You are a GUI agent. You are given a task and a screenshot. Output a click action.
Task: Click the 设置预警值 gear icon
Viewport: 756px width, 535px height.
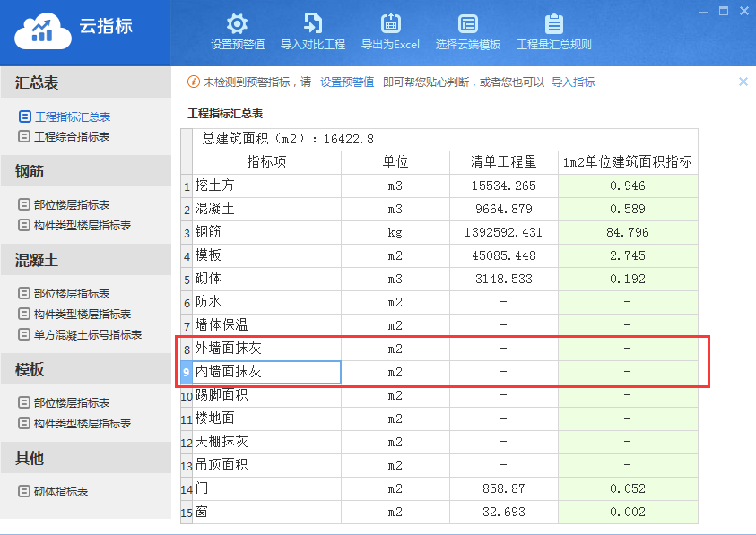(238, 23)
